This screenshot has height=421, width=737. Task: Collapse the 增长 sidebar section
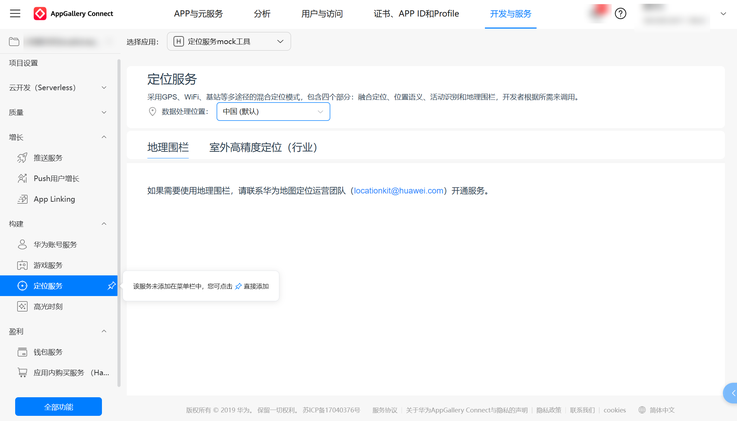click(104, 138)
